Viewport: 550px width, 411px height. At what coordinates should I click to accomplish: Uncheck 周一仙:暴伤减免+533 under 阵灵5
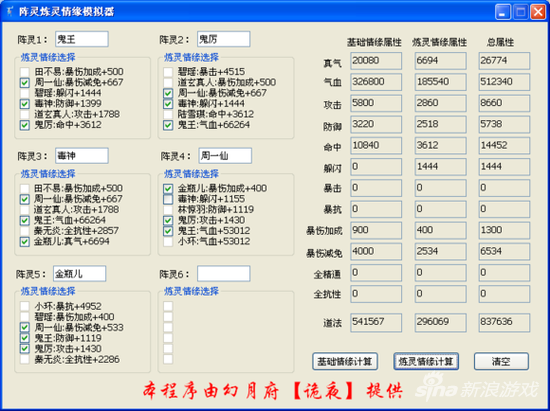point(25,328)
